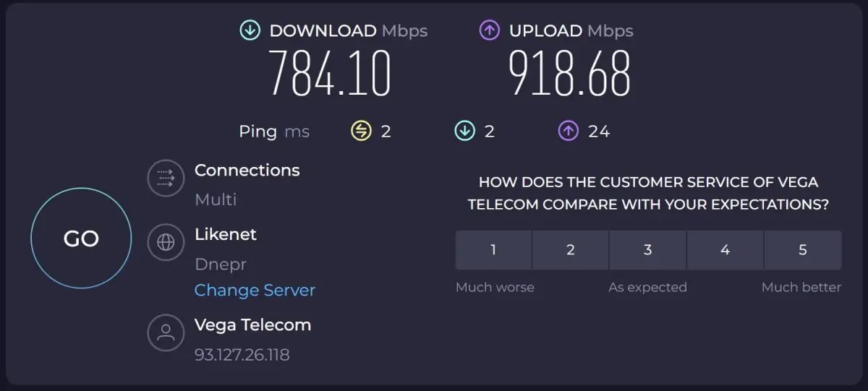Viewport: 868px width, 391px height.
Task: Click the 784.10 download result
Action: pyautogui.click(x=331, y=73)
